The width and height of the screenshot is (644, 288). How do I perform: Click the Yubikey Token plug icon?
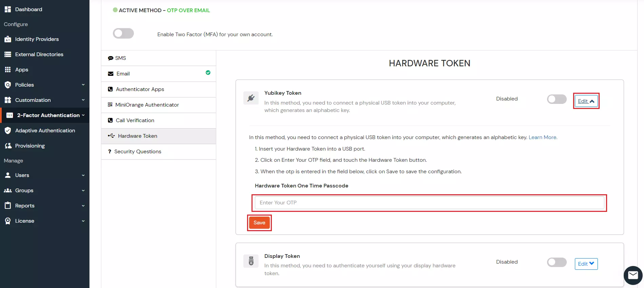point(251,98)
